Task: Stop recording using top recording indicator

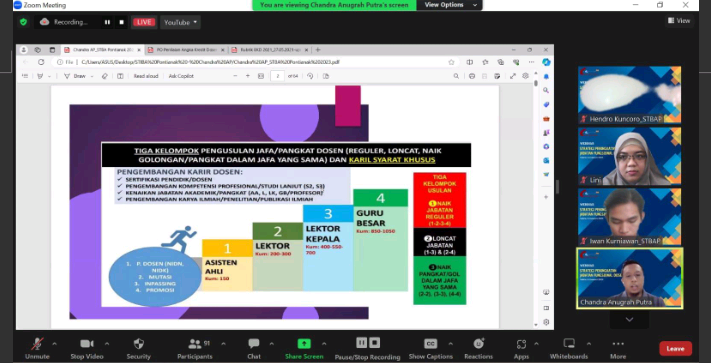Action: (122, 22)
